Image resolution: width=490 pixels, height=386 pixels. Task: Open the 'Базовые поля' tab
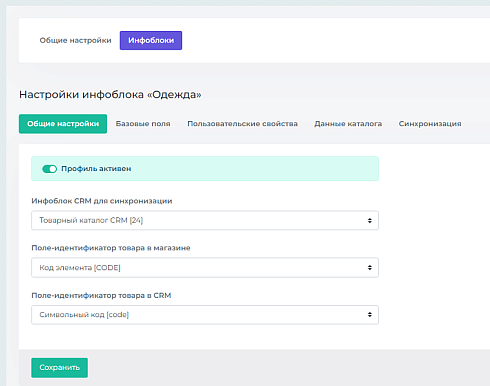(x=143, y=124)
